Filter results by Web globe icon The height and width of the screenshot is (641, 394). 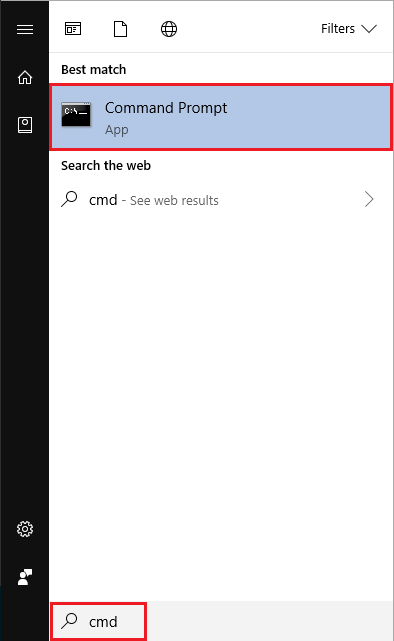pos(169,29)
